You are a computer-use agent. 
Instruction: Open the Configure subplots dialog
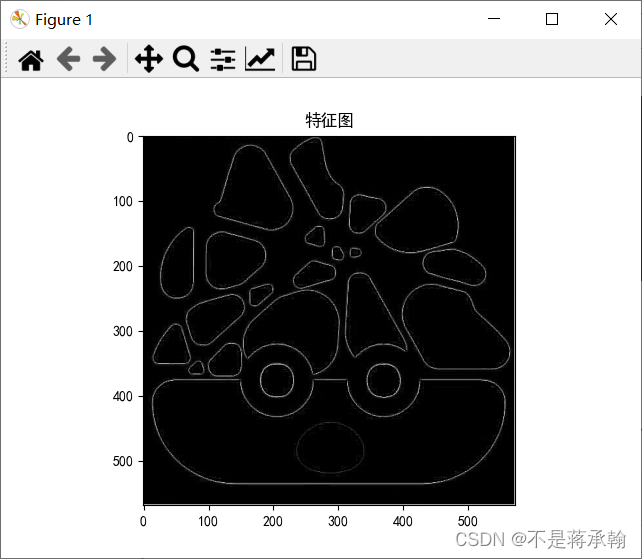point(223,59)
